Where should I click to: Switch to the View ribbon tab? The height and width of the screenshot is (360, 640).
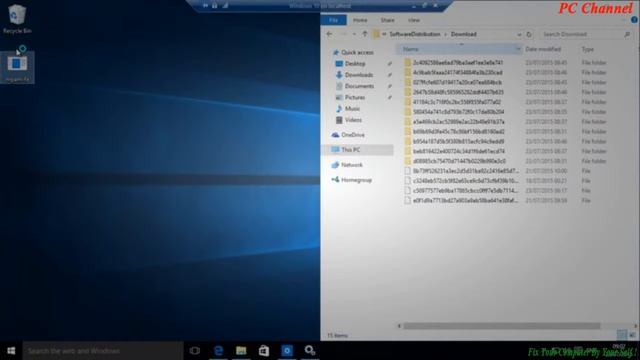[413, 20]
